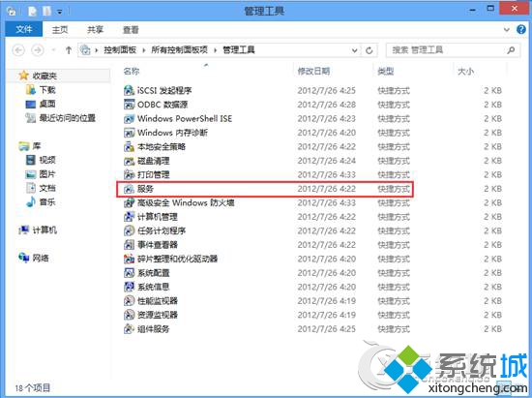Open the iSCSI 发起程序 shortcut icon

pos(129,90)
